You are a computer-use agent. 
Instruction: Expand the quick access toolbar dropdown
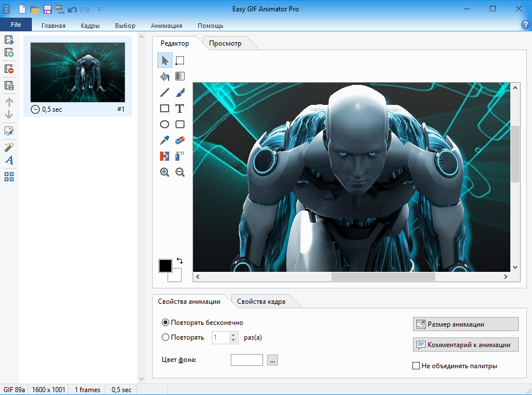pyautogui.click(x=100, y=9)
